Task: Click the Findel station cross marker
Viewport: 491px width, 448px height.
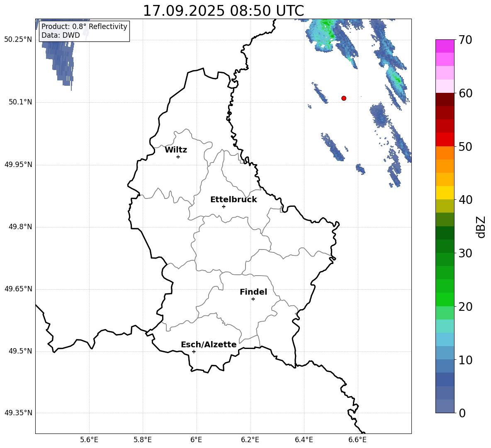Action: pos(253,299)
